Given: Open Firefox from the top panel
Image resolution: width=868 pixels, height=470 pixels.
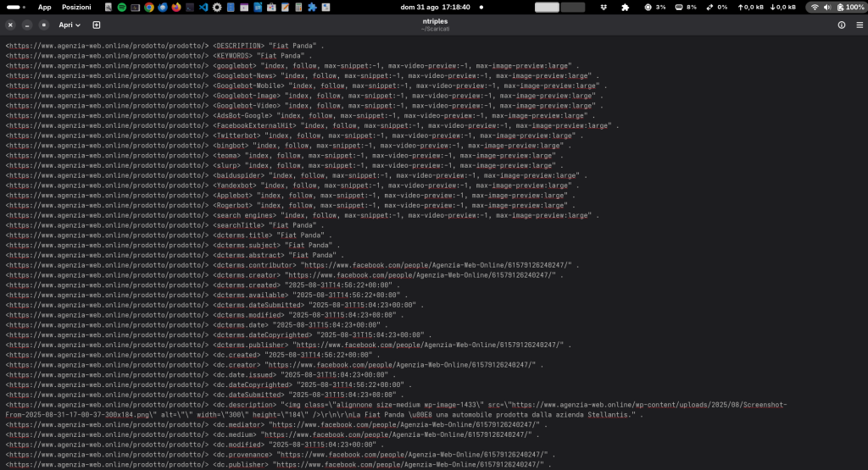Looking at the screenshot, I should tap(176, 7).
